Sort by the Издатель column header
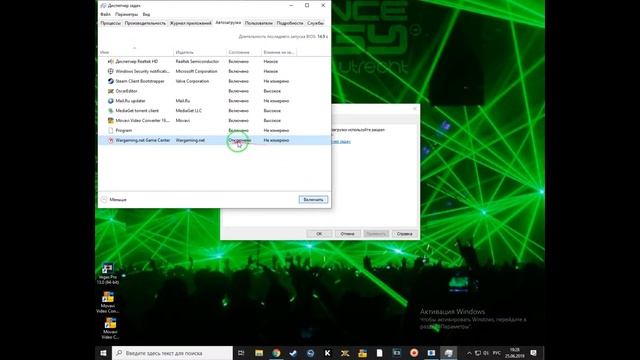 pos(200,52)
